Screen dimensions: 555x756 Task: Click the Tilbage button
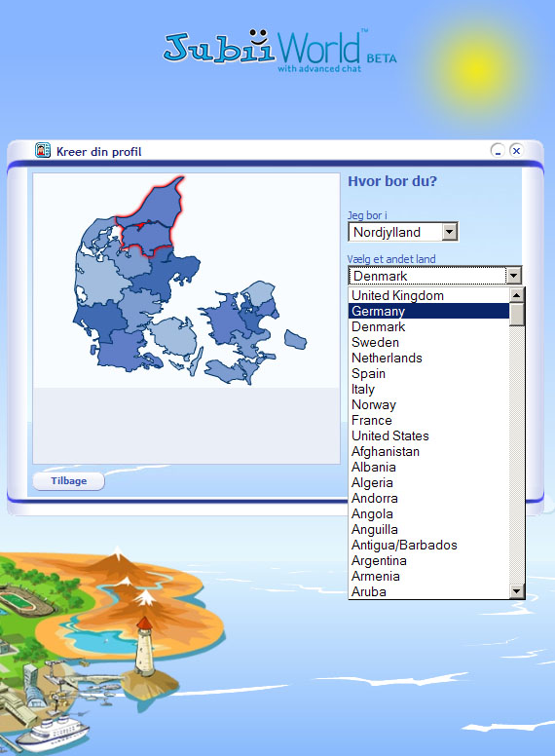point(68,480)
